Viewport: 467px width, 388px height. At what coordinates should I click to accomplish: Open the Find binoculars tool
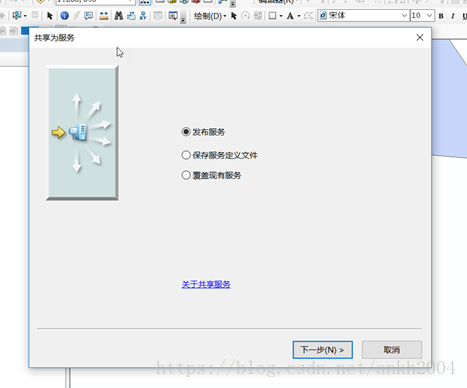pos(119,16)
